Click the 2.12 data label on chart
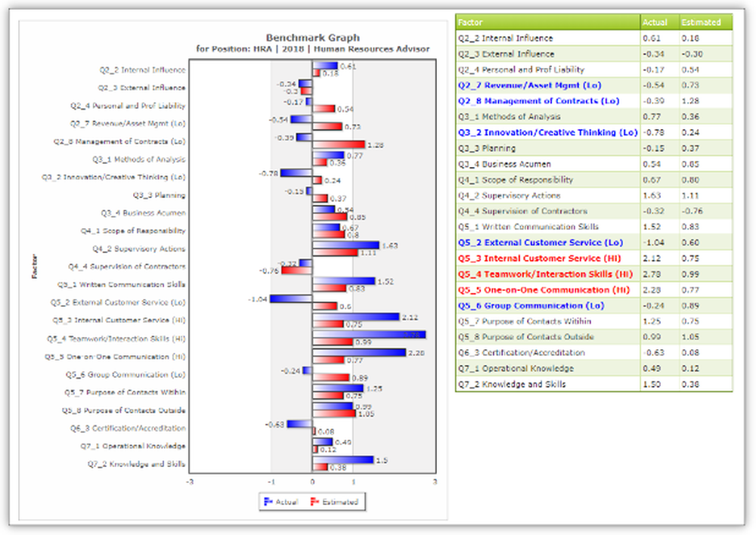 410,317
